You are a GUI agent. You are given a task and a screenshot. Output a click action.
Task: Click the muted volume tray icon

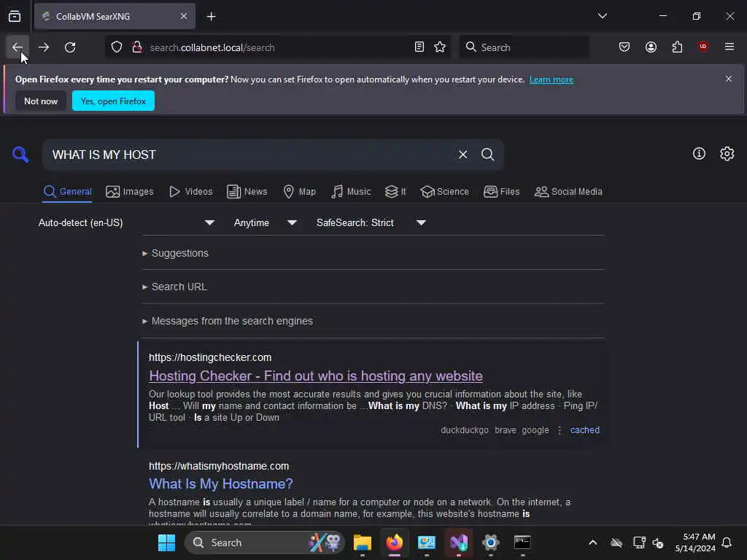(x=658, y=542)
